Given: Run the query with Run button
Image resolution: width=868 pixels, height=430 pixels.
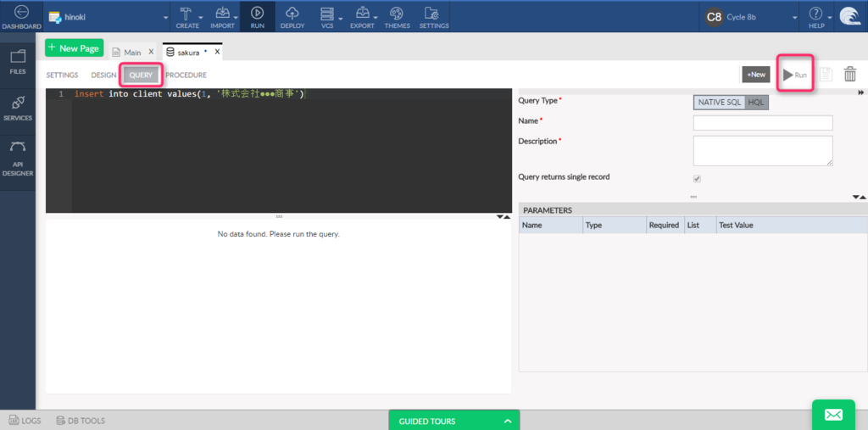Looking at the screenshot, I should 795,75.
